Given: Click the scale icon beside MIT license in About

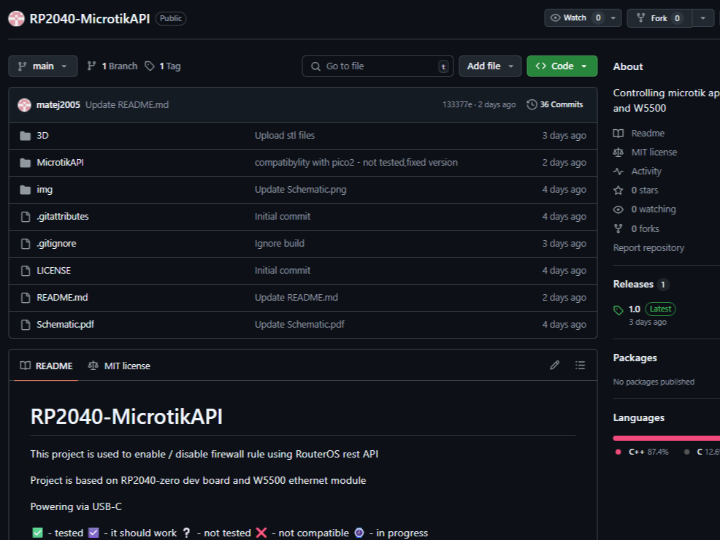Looking at the screenshot, I should click(619, 152).
